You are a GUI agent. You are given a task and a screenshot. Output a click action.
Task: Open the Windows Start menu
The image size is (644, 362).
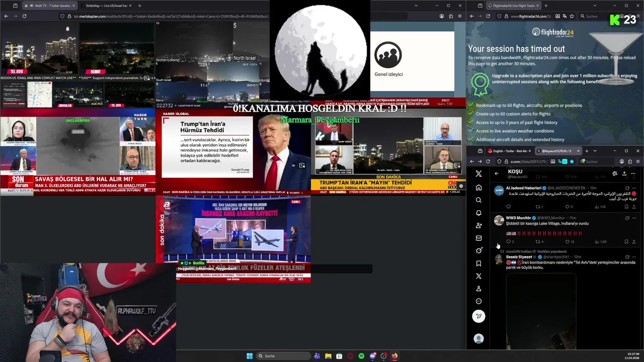(250, 356)
